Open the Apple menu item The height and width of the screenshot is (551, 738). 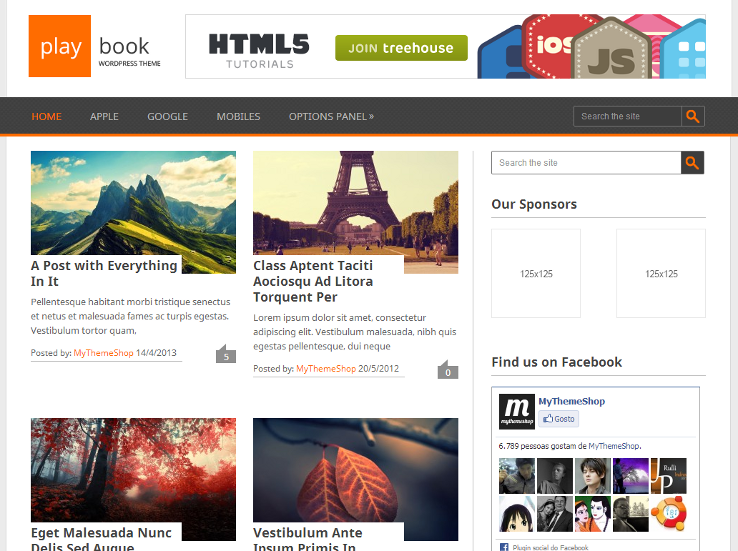[x=104, y=116]
